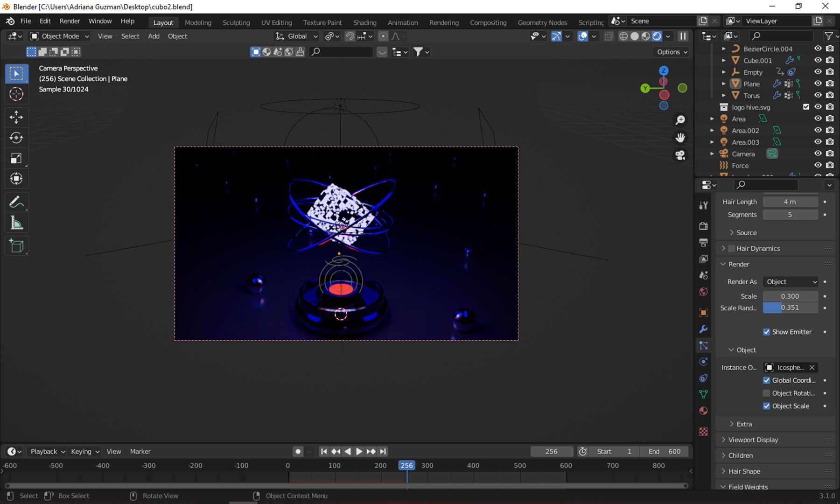Activate the Select Box tool
The image size is (840, 504).
click(16, 73)
